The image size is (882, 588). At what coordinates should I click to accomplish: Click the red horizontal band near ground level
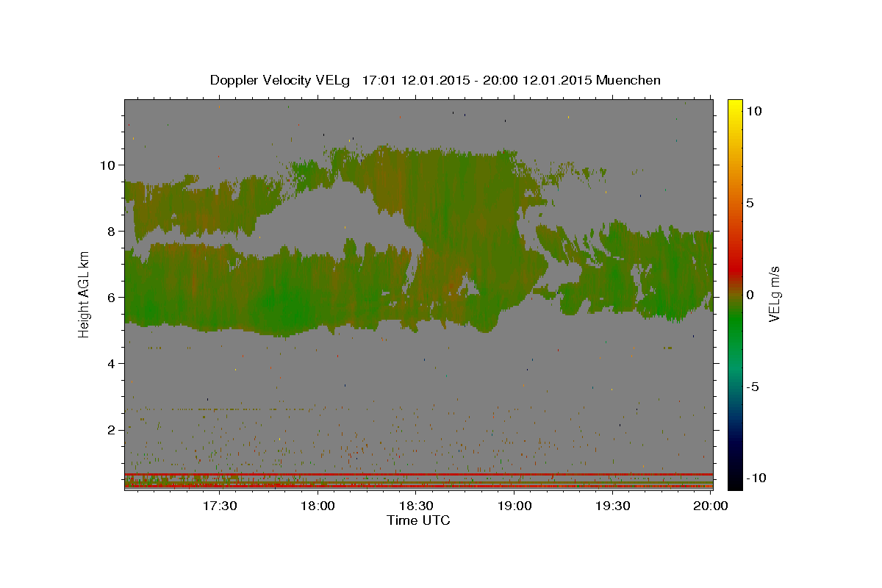coord(418,475)
